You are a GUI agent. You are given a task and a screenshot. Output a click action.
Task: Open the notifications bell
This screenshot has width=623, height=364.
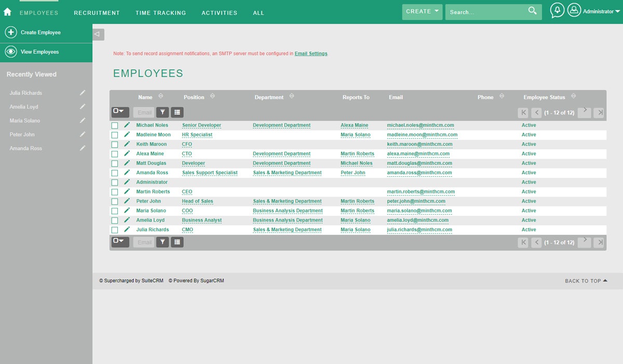tap(557, 10)
